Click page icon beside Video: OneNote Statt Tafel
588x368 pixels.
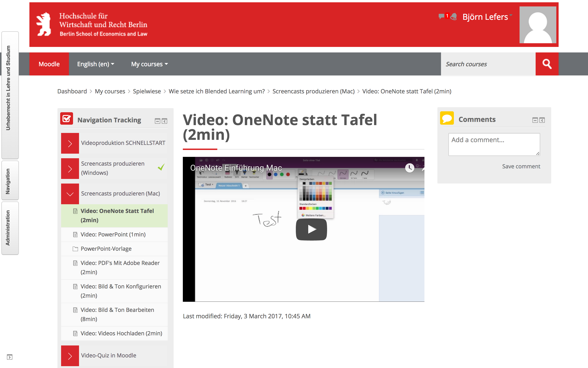(x=75, y=211)
